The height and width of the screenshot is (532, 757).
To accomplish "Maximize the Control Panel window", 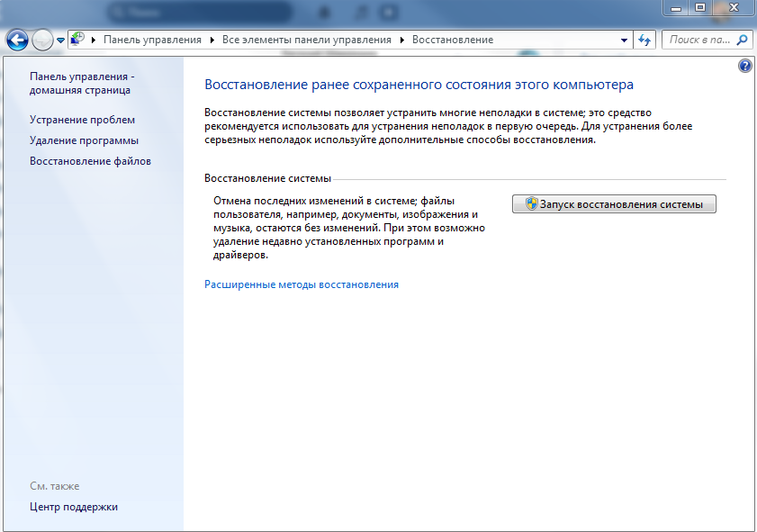I will pos(700,8).
